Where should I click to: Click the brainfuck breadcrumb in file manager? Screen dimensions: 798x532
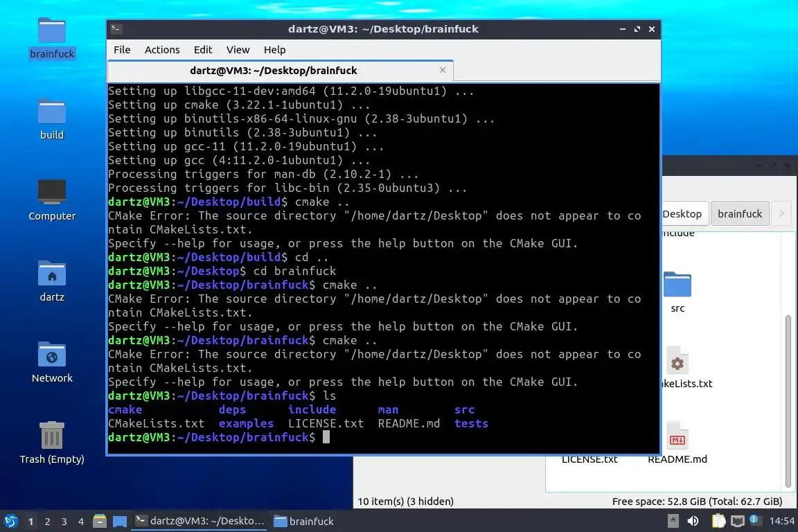point(740,214)
